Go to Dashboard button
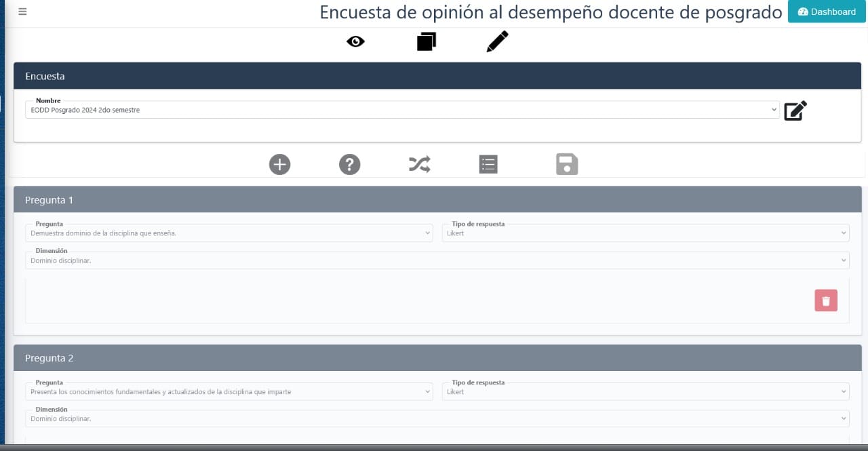Screen dimensions: 868x451 click(827, 12)
